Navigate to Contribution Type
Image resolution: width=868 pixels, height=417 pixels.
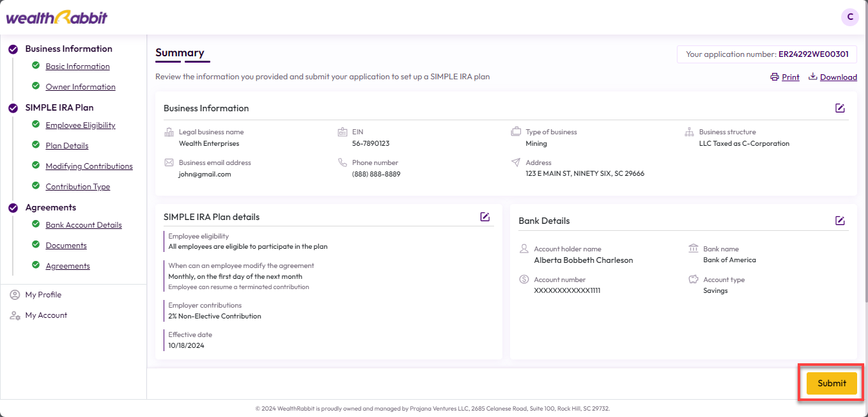coord(78,187)
